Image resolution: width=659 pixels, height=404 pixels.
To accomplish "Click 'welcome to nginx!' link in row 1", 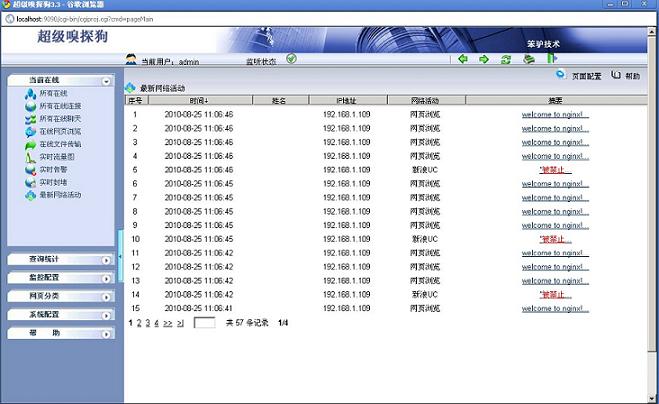I will (x=555, y=114).
